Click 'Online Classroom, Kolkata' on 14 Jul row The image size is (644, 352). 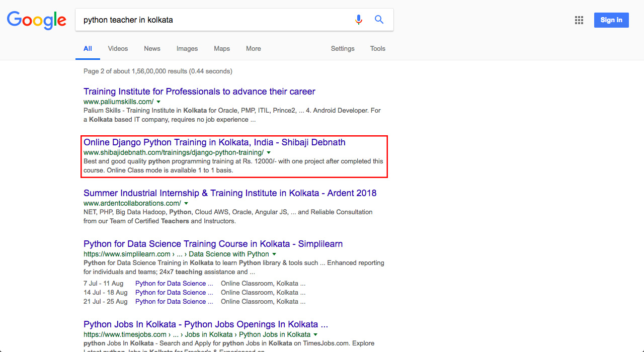263,293
